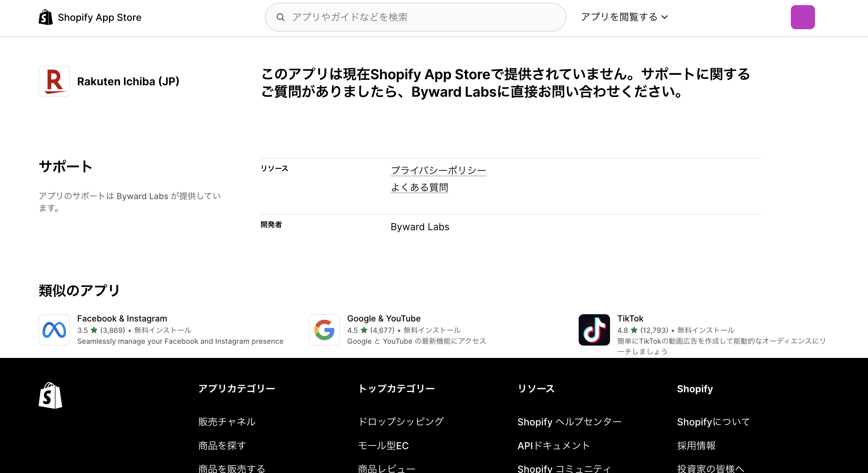Click 採用情報 under Shopify

point(696,445)
